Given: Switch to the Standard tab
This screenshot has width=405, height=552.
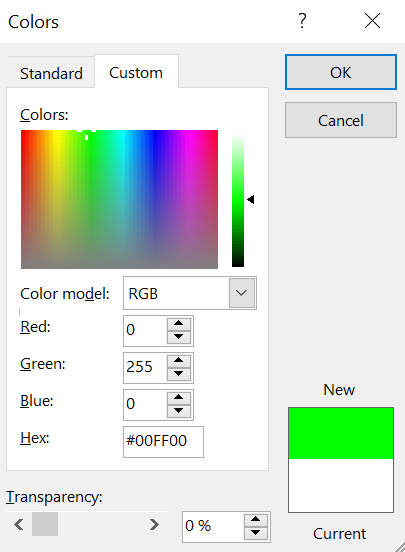Looking at the screenshot, I should pyautogui.click(x=51, y=74).
